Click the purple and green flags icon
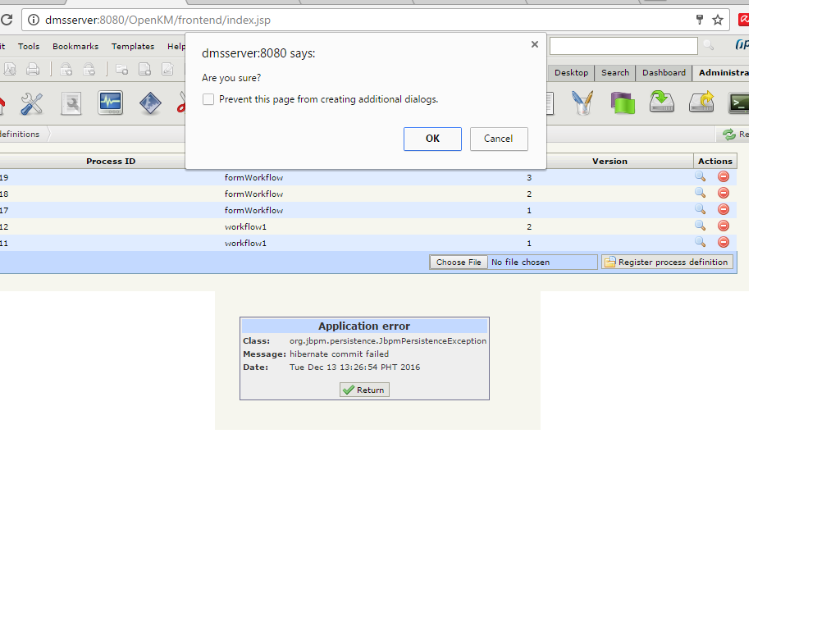 coord(623,103)
